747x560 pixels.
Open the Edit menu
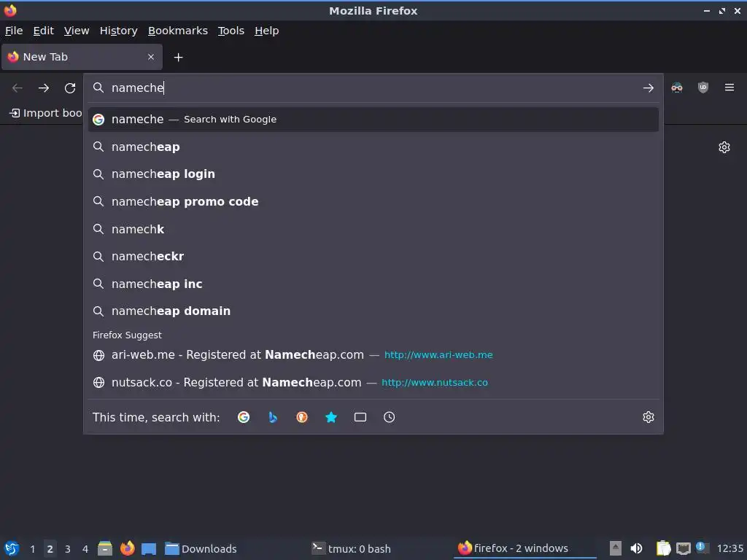tap(43, 31)
